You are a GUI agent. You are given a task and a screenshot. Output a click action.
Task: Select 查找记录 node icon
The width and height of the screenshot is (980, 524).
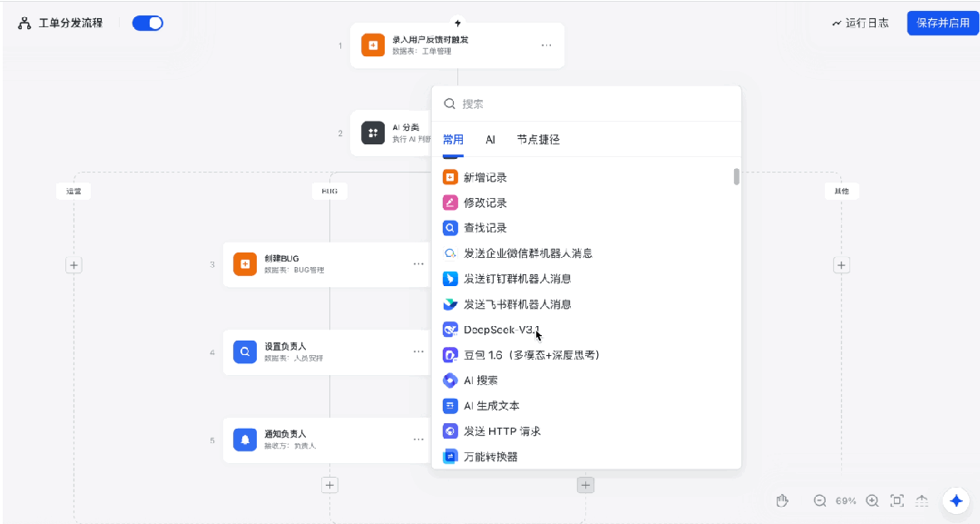pos(450,228)
